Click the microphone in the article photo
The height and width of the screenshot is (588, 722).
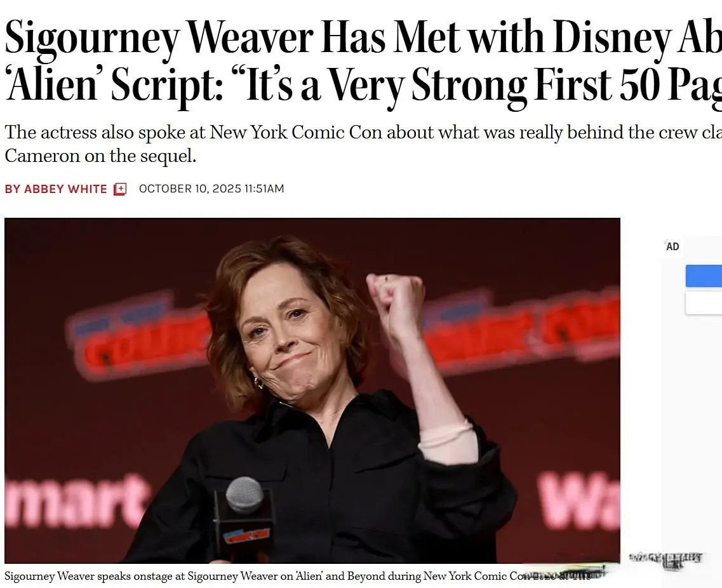point(244,495)
